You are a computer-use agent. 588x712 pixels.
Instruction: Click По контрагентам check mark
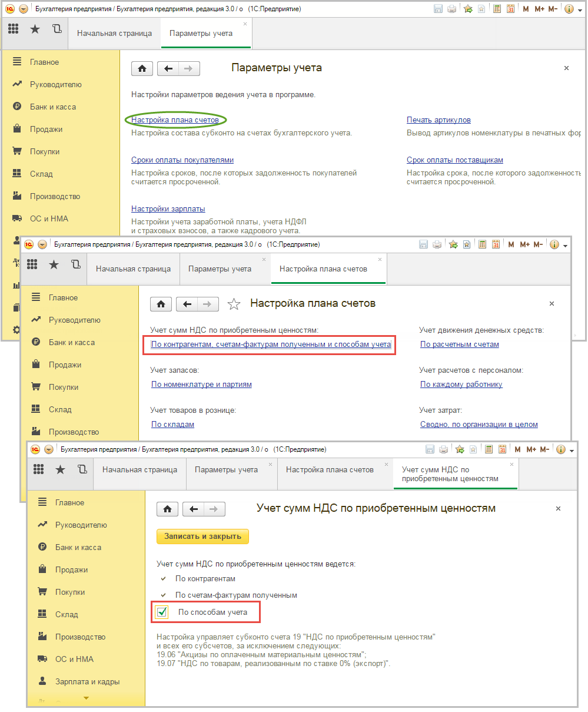(163, 579)
